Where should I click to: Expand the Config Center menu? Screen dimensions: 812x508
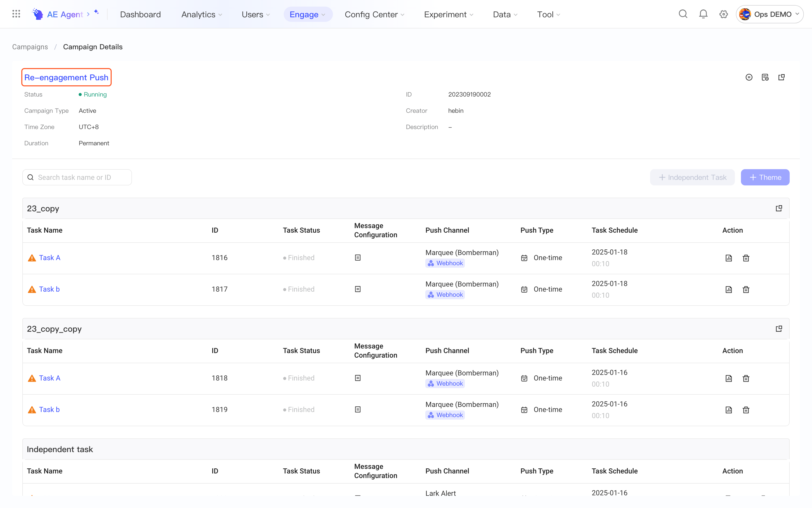click(x=375, y=14)
